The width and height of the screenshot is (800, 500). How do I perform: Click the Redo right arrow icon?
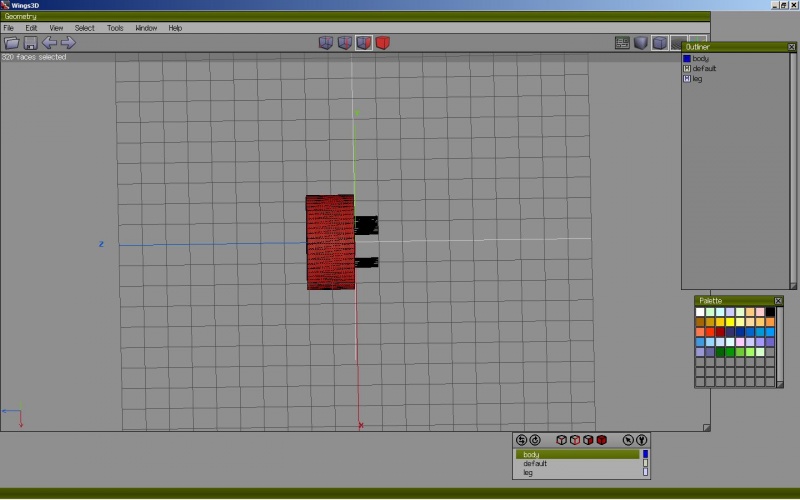(x=68, y=43)
